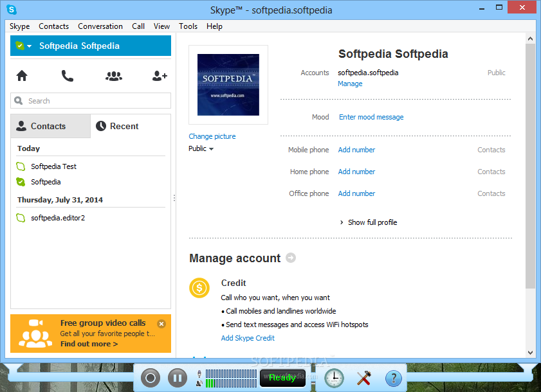Create a group with the people icon
Image resolution: width=541 pixels, height=392 pixels.
(113, 76)
